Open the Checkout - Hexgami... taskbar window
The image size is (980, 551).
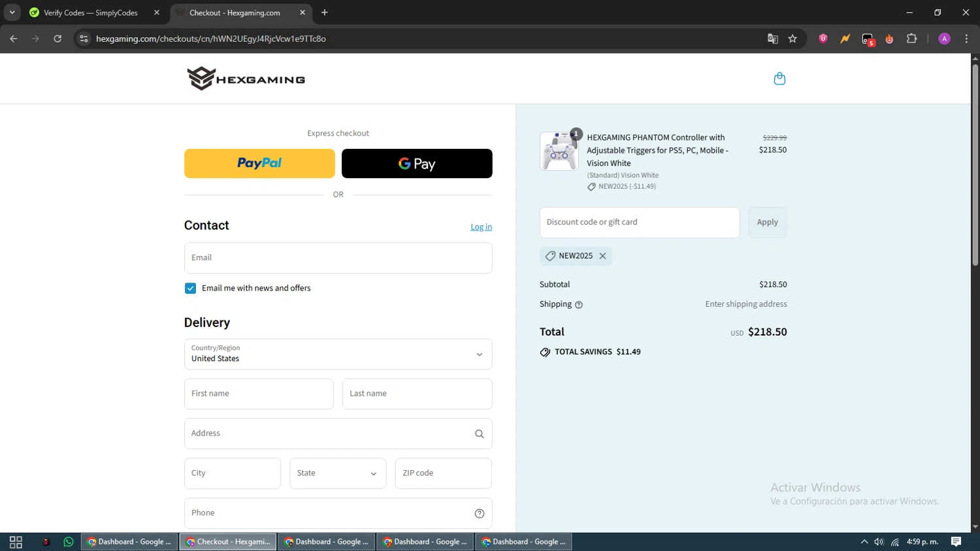(228, 542)
